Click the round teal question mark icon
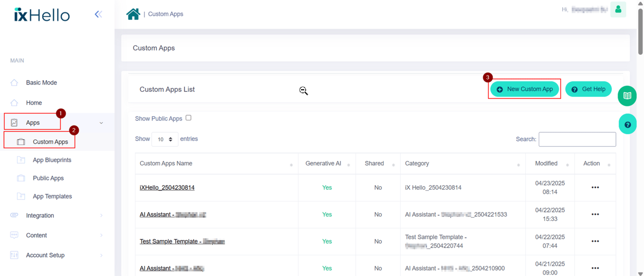The height and width of the screenshot is (276, 644). tap(627, 124)
